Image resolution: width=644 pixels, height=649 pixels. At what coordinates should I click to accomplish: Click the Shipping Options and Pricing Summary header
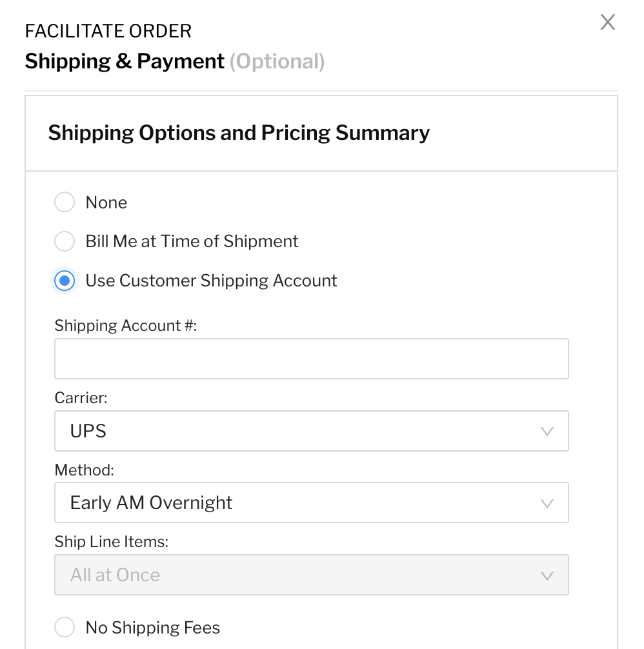(x=239, y=133)
